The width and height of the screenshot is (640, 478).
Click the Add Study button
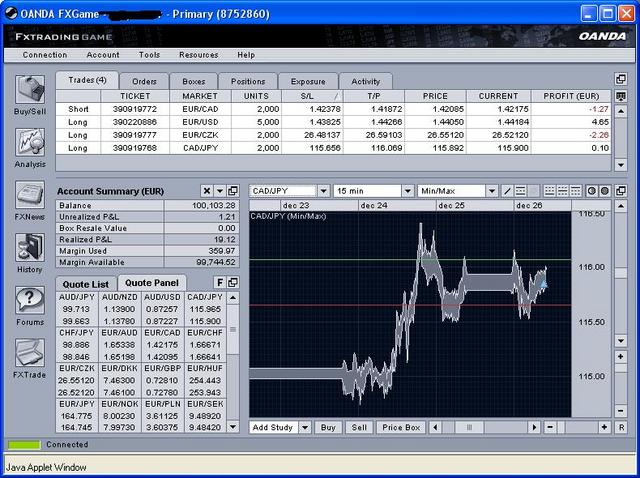tap(273, 427)
